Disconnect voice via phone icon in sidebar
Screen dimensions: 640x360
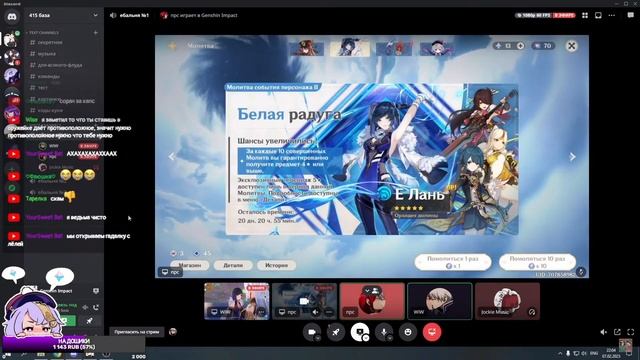[x=96, y=307]
